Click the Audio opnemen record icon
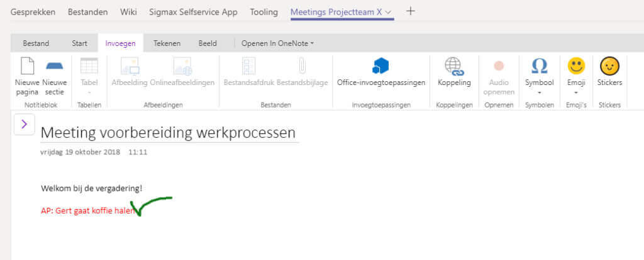 (x=499, y=66)
